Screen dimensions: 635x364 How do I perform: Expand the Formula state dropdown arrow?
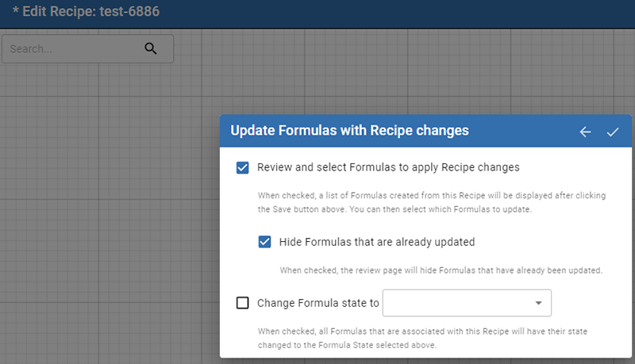point(538,303)
